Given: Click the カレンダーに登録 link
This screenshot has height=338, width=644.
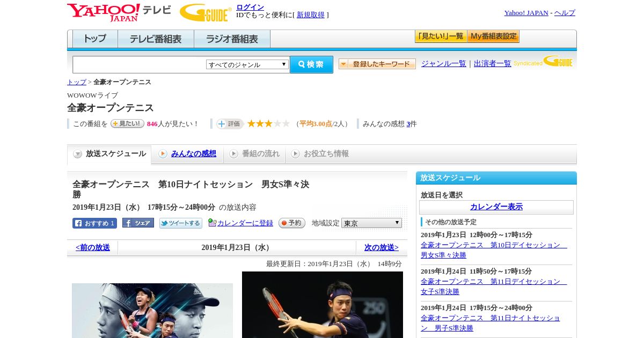Looking at the screenshot, I should click(245, 223).
